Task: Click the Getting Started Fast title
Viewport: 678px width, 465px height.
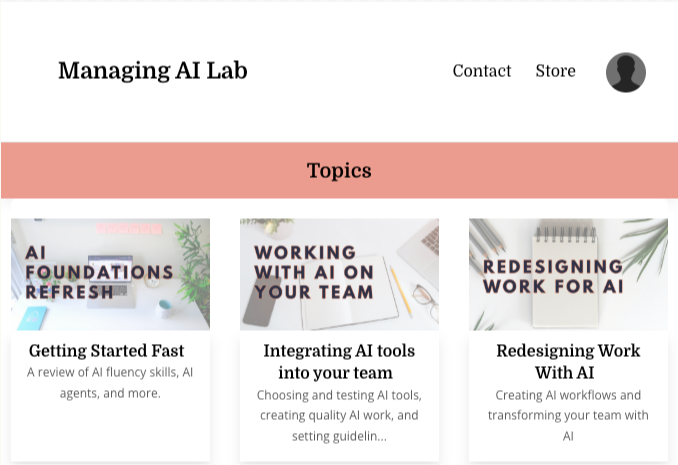Action: point(106,351)
